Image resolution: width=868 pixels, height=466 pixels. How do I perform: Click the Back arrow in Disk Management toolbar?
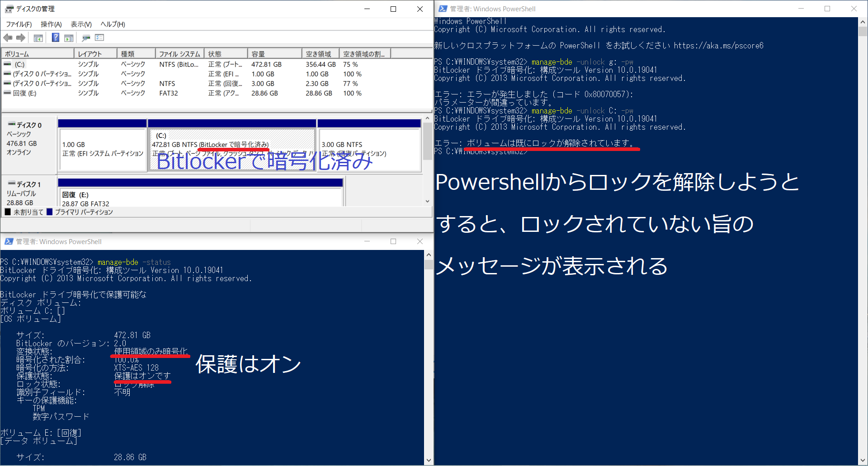tap(8, 38)
